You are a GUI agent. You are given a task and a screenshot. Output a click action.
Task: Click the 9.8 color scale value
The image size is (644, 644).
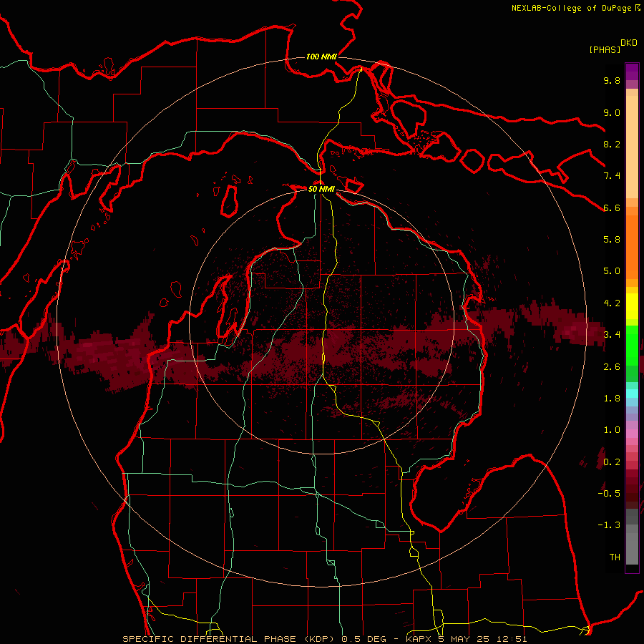[612, 80]
